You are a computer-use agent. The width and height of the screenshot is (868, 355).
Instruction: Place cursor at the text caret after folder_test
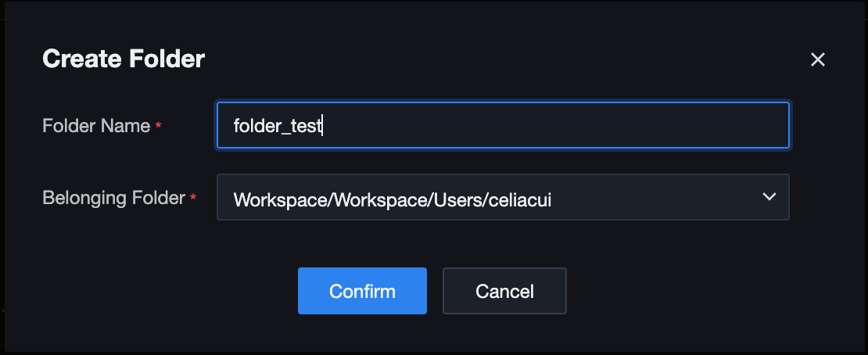pos(323,125)
